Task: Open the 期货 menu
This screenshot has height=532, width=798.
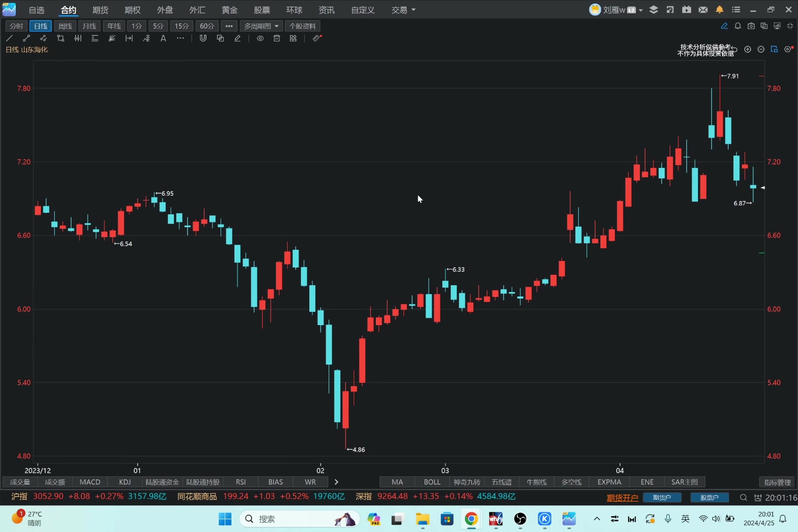Action: (x=100, y=10)
